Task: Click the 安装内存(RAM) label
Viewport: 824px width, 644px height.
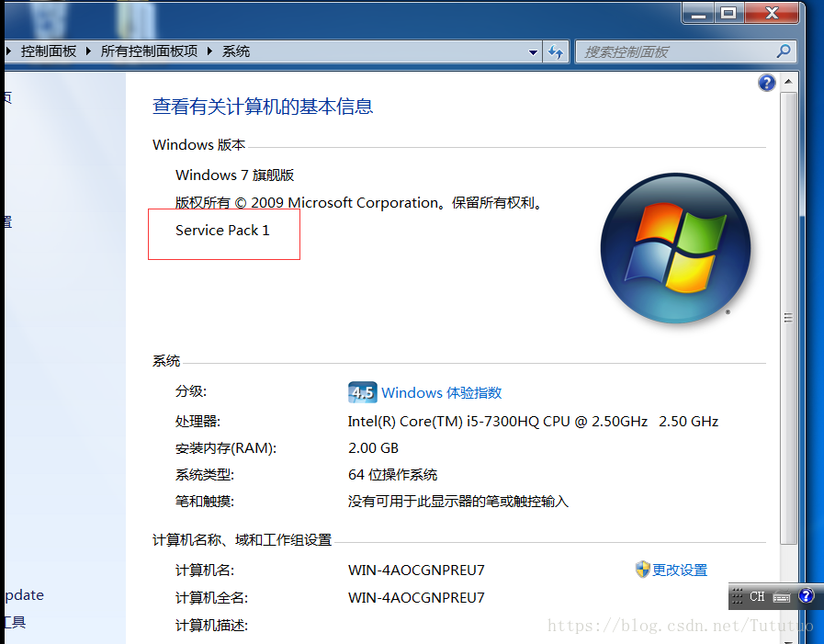Action: tap(225, 448)
